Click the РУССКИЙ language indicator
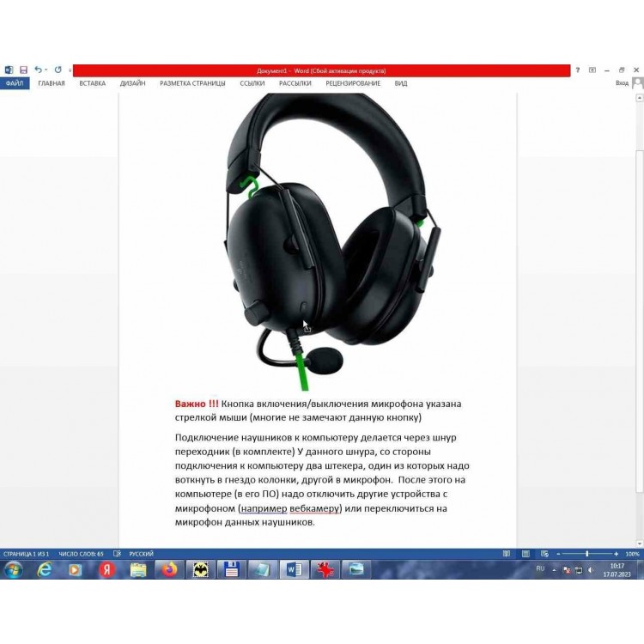The image size is (644, 644). click(141, 554)
